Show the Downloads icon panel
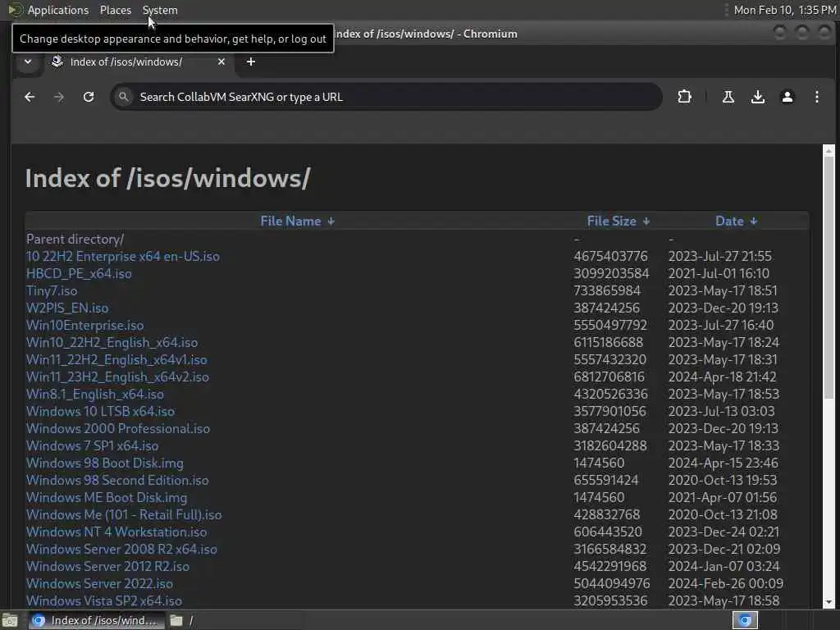This screenshot has width=840, height=630. pyautogui.click(x=757, y=97)
